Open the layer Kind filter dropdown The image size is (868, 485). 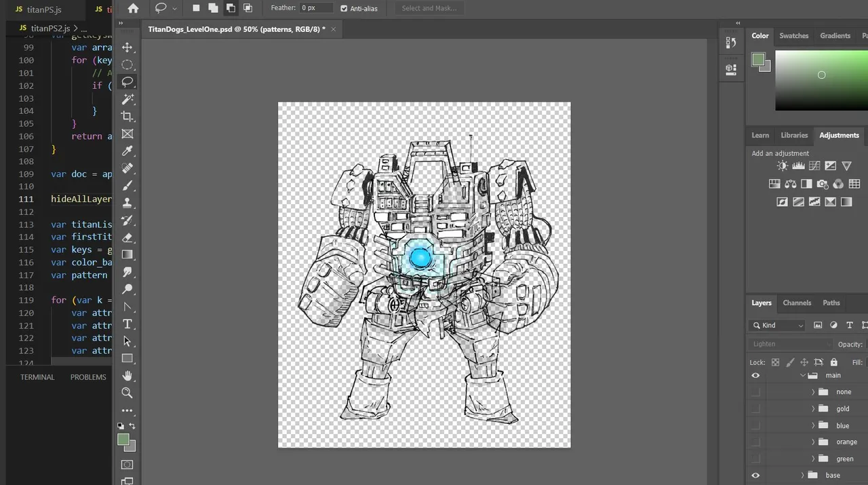tap(776, 326)
